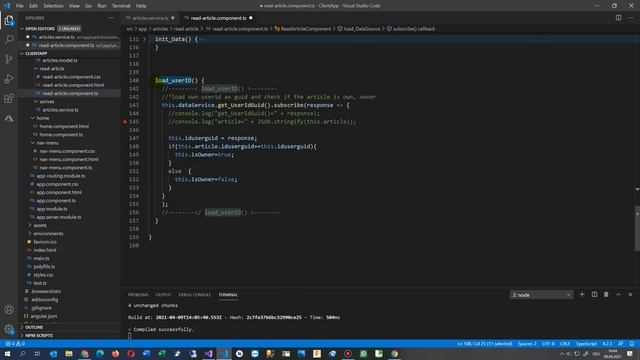Collapse the home folder
Image resolution: width=640 pixels, height=360 pixels.
(x=33, y=118)
